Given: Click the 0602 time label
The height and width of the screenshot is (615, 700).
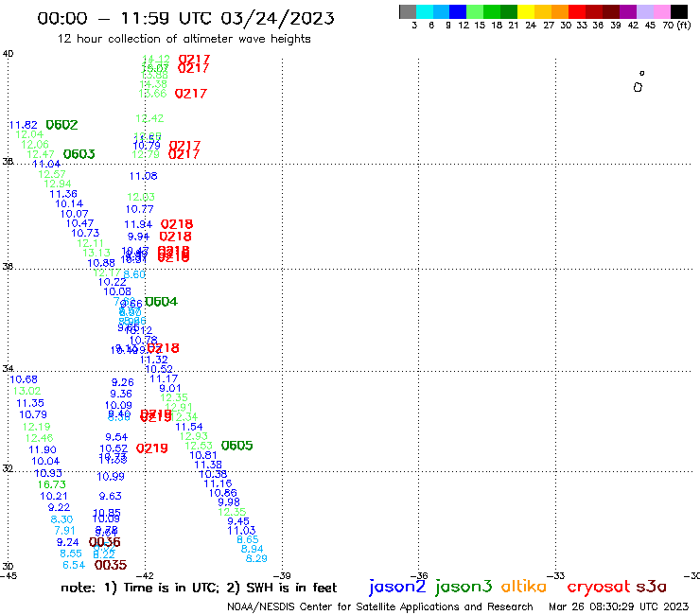Looking at the screenshot, I should coord(61,125).
